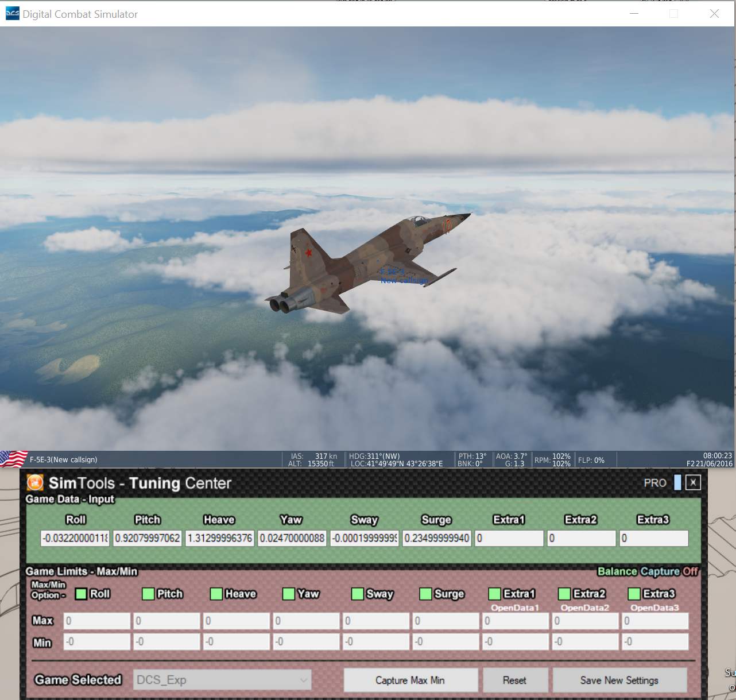The width and height of the screenshot is (736, 700).
Task: Click the Sway Max limit field
Action: [376, 621]
